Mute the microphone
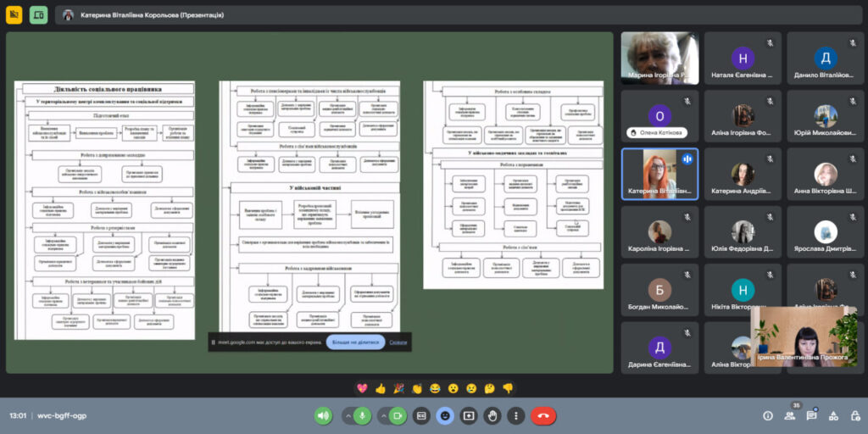Screen dimensions: 868x434 [362, 416]
